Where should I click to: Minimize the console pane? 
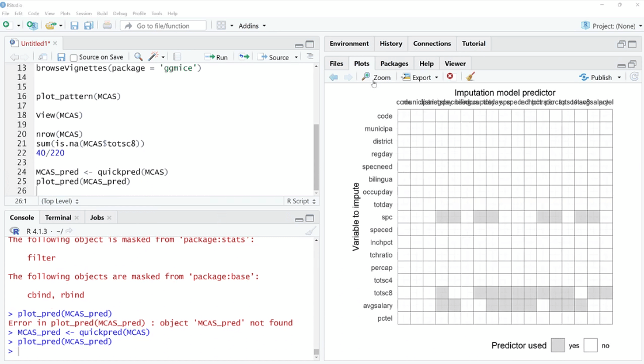pos(299,219)
